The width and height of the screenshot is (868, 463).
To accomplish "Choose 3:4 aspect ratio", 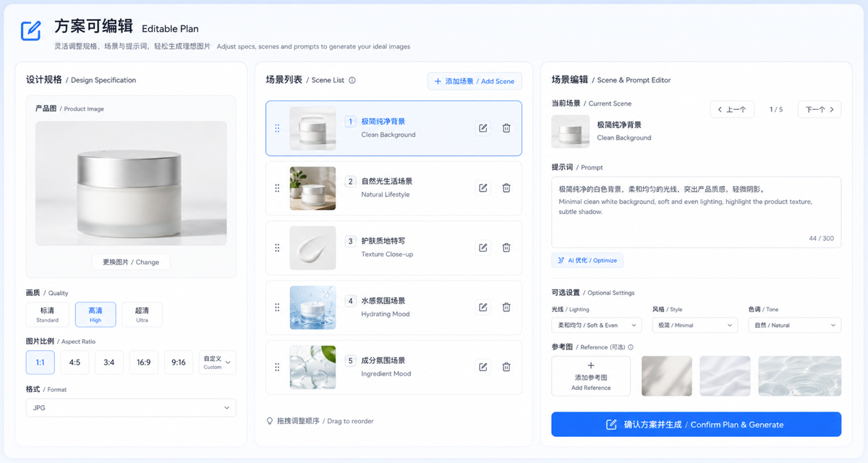I will (109, 362).
